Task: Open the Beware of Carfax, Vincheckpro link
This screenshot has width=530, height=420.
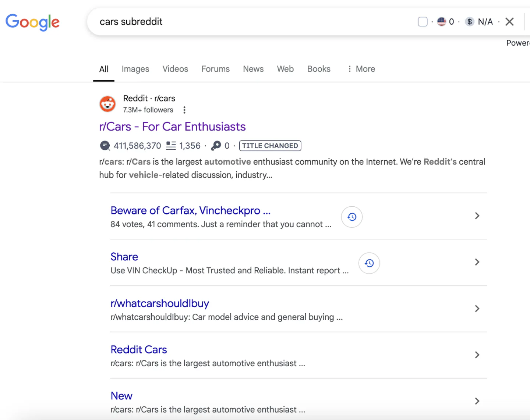Action: click(190, 210)
